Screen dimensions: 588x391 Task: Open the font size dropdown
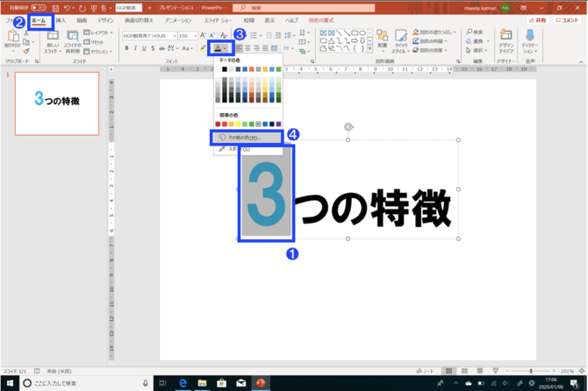pos(196,36)
